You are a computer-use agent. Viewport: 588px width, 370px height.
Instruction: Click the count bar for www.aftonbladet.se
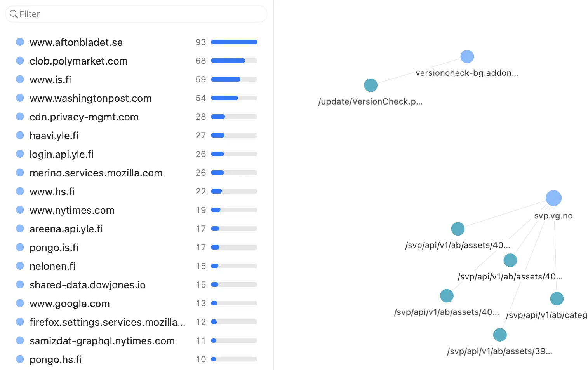coord(234,42)
